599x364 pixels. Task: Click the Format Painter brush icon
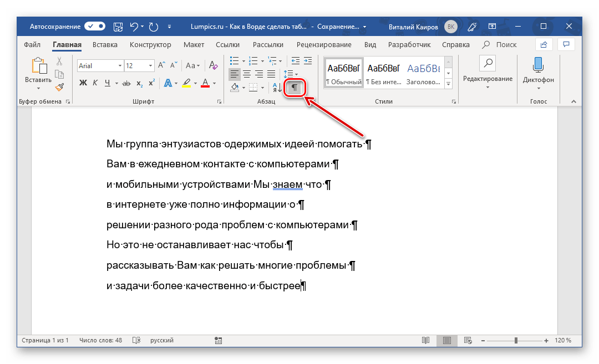59,86
